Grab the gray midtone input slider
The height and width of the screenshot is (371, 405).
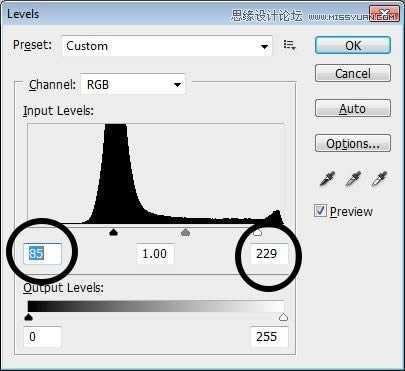pyautogui.click(x=185, y=232)
